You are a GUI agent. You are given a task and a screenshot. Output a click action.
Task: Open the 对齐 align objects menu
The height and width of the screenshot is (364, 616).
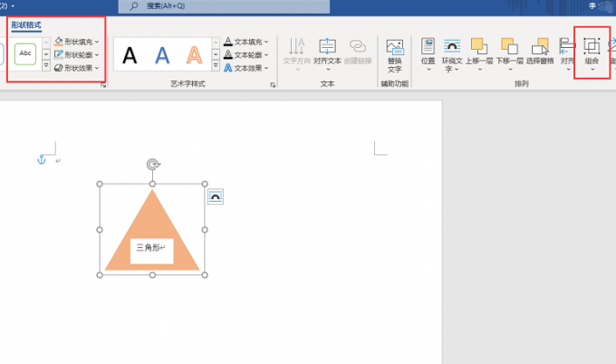(567, 54)
